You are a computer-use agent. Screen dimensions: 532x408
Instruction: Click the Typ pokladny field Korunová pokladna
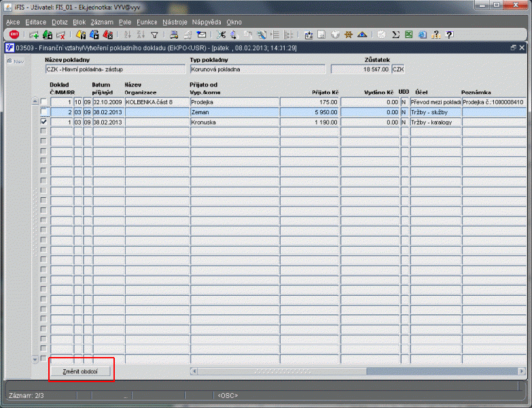[x=258, y=69]
